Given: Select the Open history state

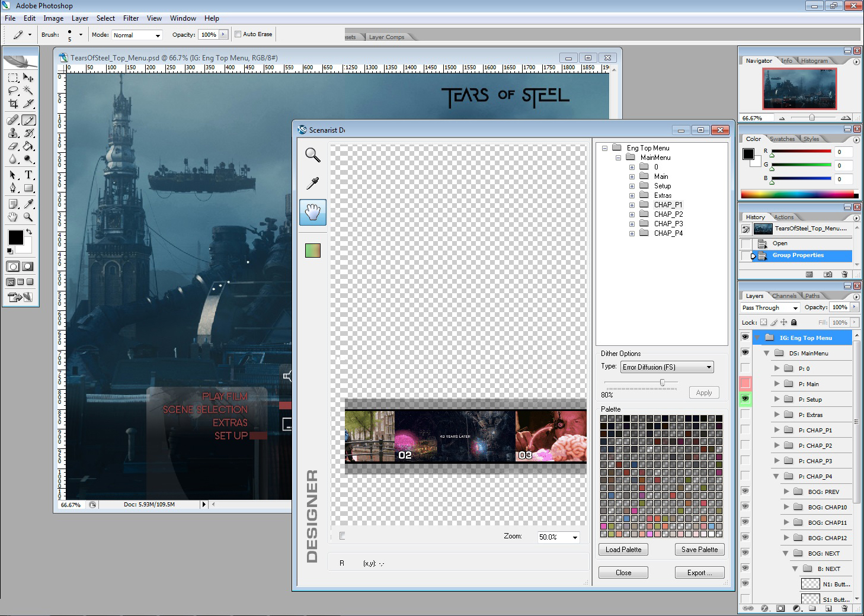Looking at the screenshot, I should pos(780,243).
